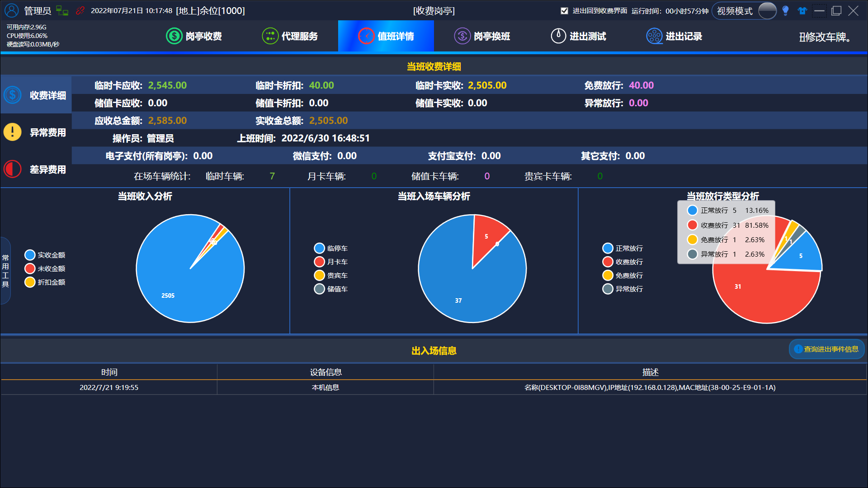The image size is (868, 488).
Task: Toggle 未收金额 legend item
Action: tap(45, 268)
